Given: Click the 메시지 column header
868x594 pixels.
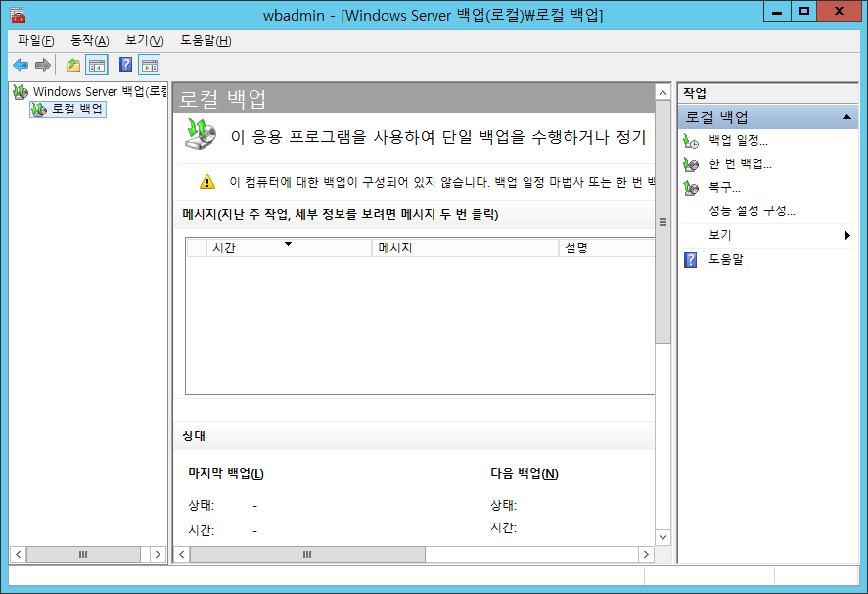Looking at the screenshot, I should click(465, 248).
